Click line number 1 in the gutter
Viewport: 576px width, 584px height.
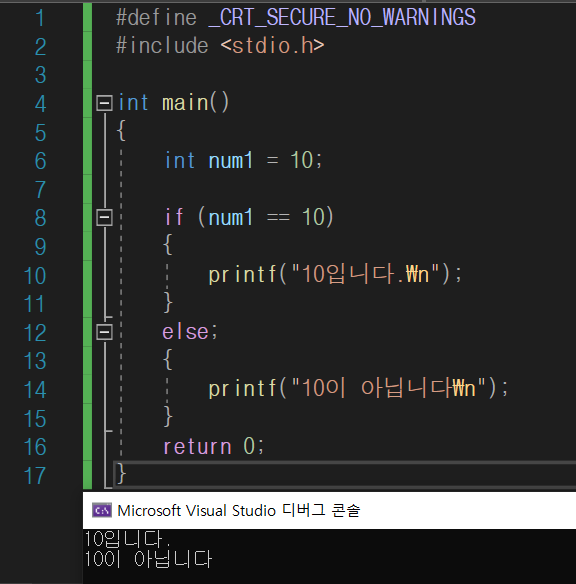[40, 18]
